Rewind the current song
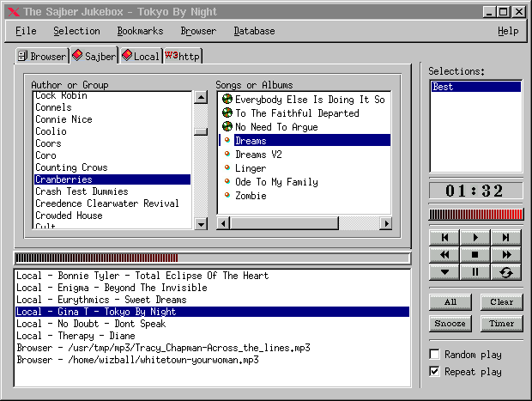Image resolution: width=532 pixels, height=401 pixels. pos(444,255)
